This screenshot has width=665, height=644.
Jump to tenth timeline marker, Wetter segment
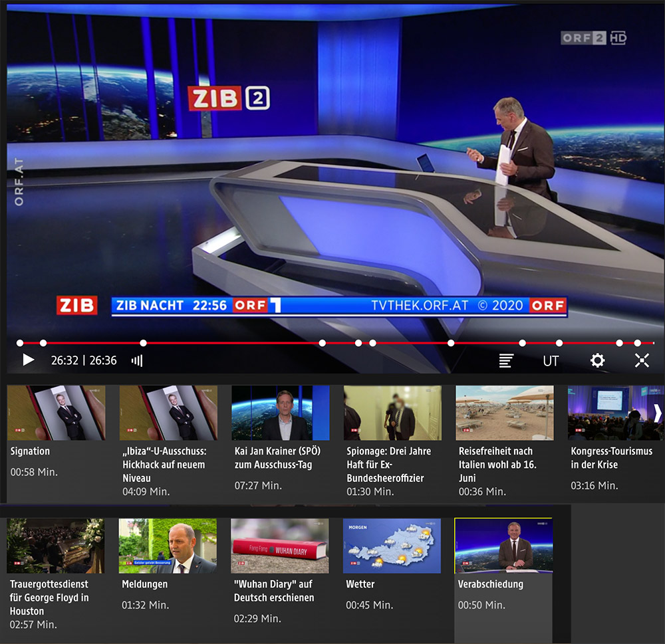pos(620,343)
